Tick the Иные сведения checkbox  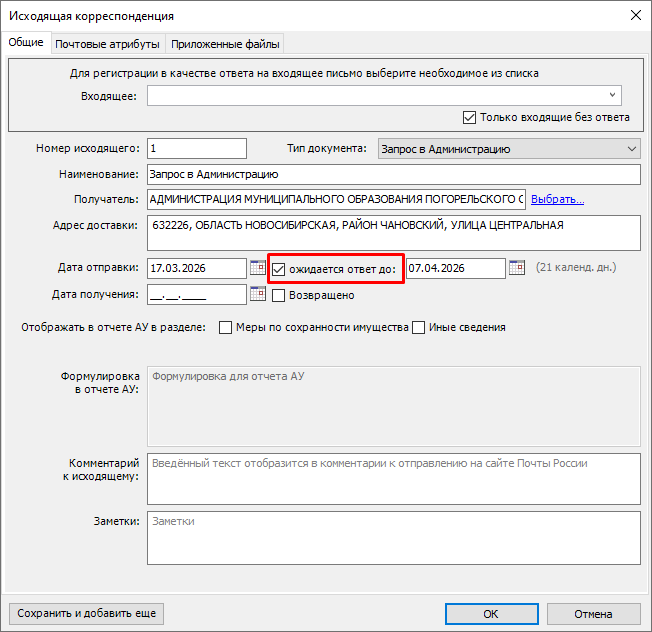[419, 327]
